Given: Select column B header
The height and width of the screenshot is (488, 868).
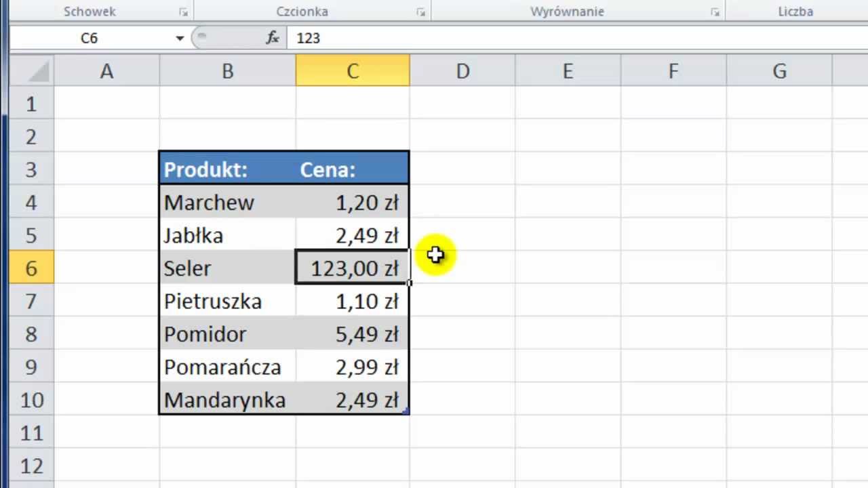Looking at the screenshot, I should tap(227, 70).
